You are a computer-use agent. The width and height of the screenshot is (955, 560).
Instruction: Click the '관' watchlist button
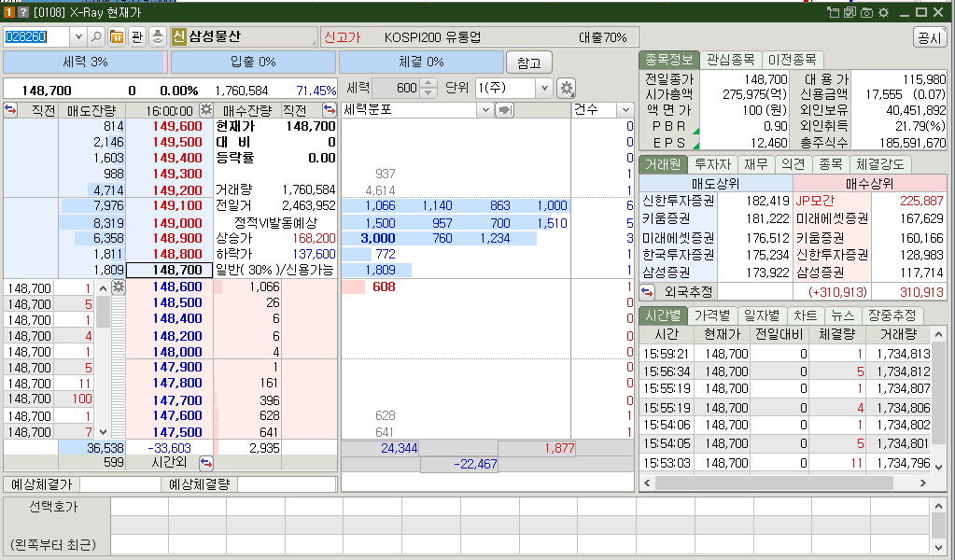pyautogui.click(x=137, y=37)
